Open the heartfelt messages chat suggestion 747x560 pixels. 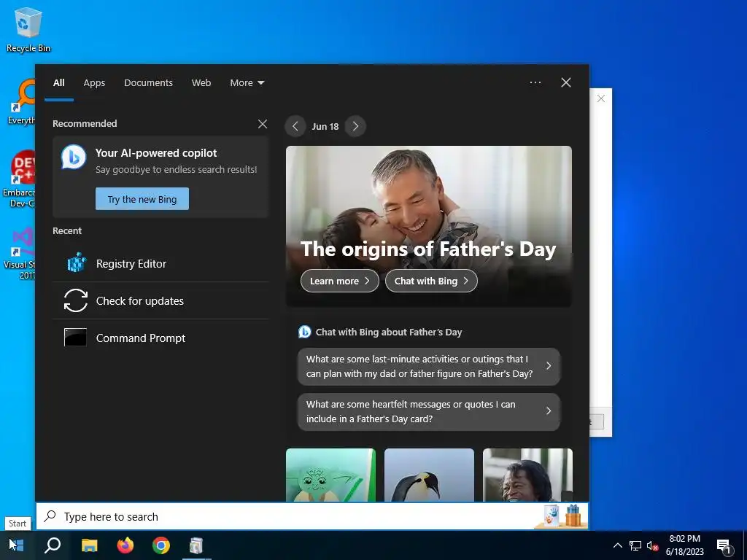pyautogui.click(x=429, y=411)
